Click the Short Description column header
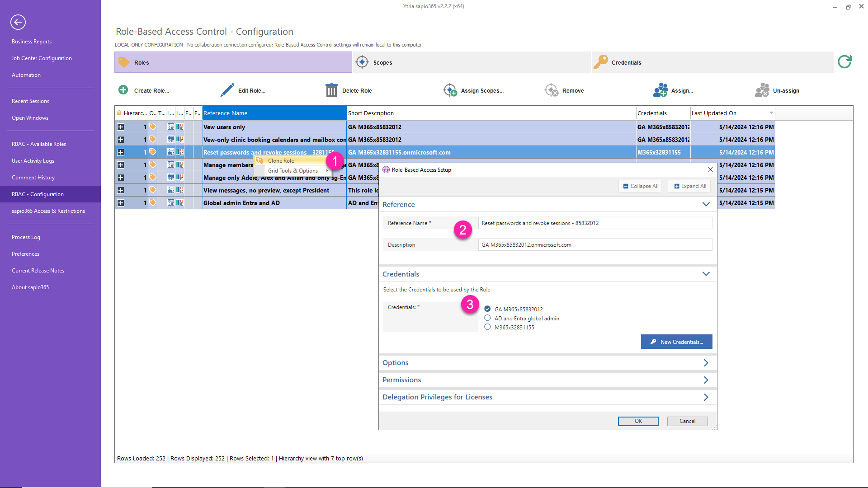Image resolution: width=868 pixels, height=488 pixels. coord(491,113)
